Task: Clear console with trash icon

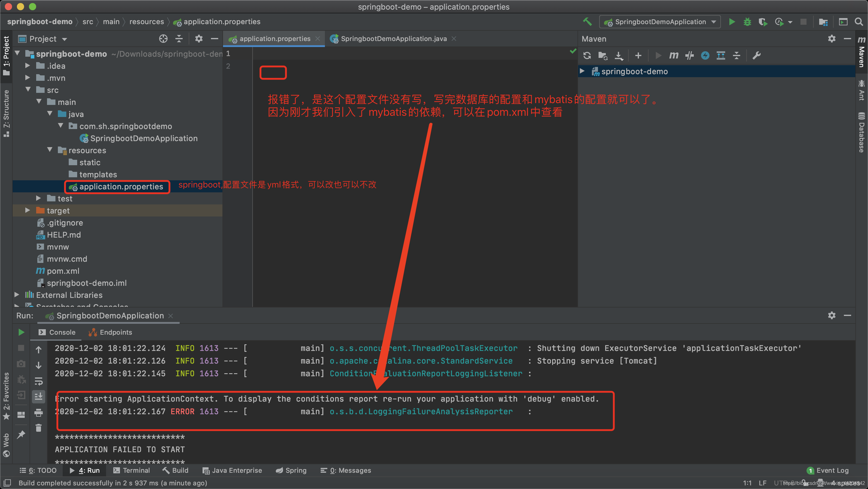Action: pos(39,428)
